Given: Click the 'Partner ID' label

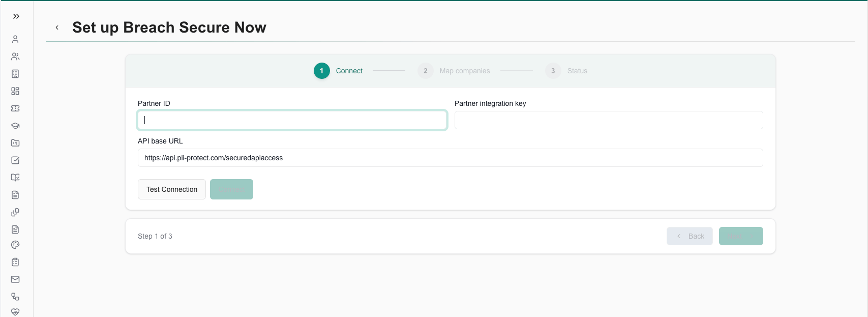Looking at the screenshot, I should point(154,103).
